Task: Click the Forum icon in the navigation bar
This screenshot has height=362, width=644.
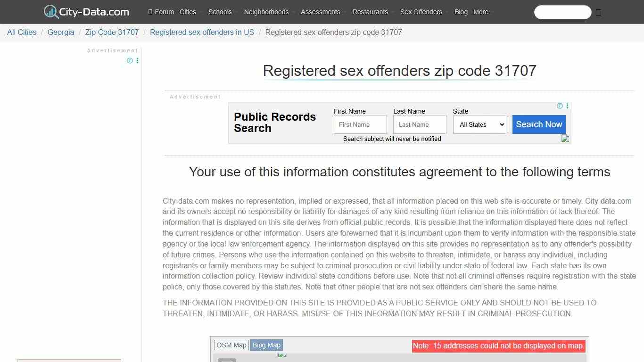Action: [150, 12]
